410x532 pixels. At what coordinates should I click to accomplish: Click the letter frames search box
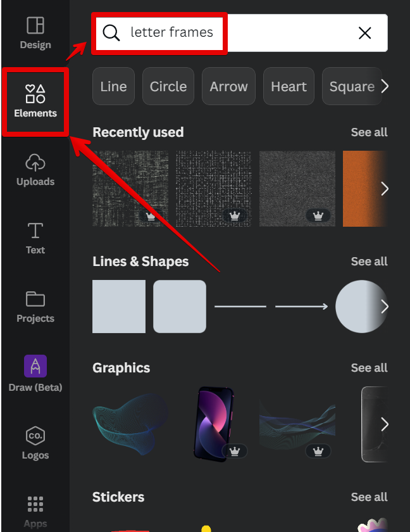pos(240,33)
